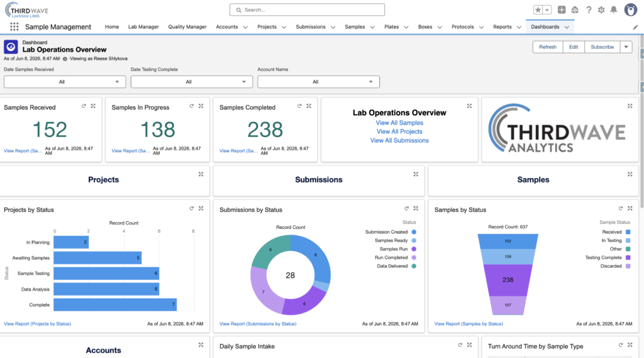Viewport: 644px width, 358px height.
Task: Open the Account Name filter dropdown
Action: coord(318,82)
